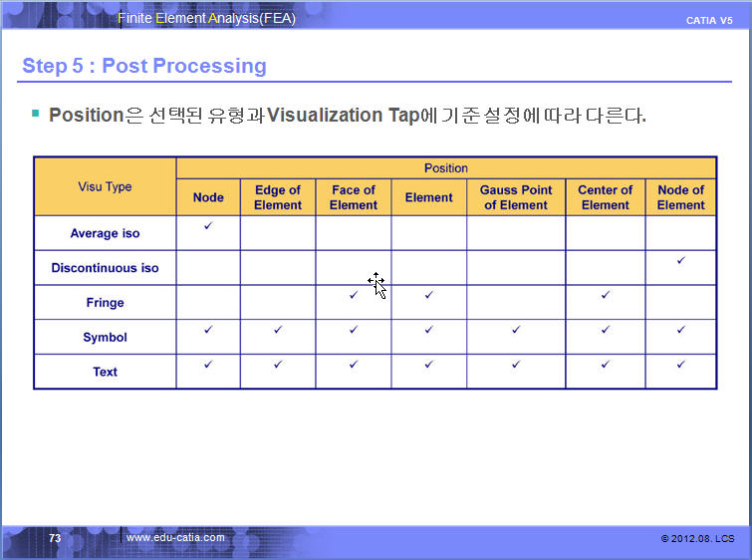Image resolution: width=752 pixels, height=560 pixels.
Task: Select the Symbol row label
Action: [105, 338]
